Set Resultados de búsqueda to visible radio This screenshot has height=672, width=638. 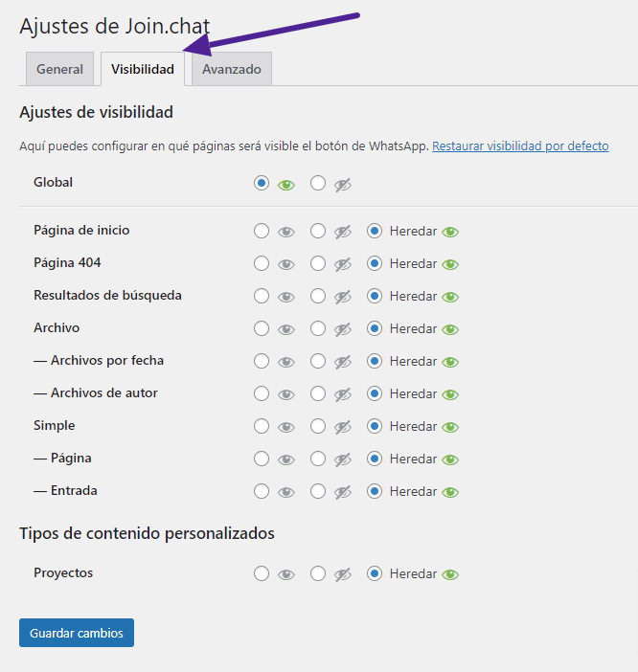coord(262,296)
